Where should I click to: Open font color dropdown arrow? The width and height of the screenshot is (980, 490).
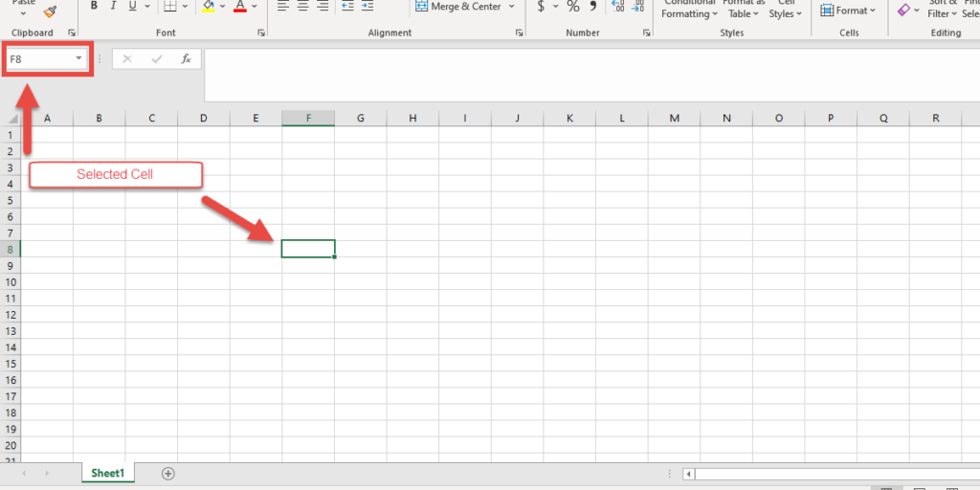[255, 7]
